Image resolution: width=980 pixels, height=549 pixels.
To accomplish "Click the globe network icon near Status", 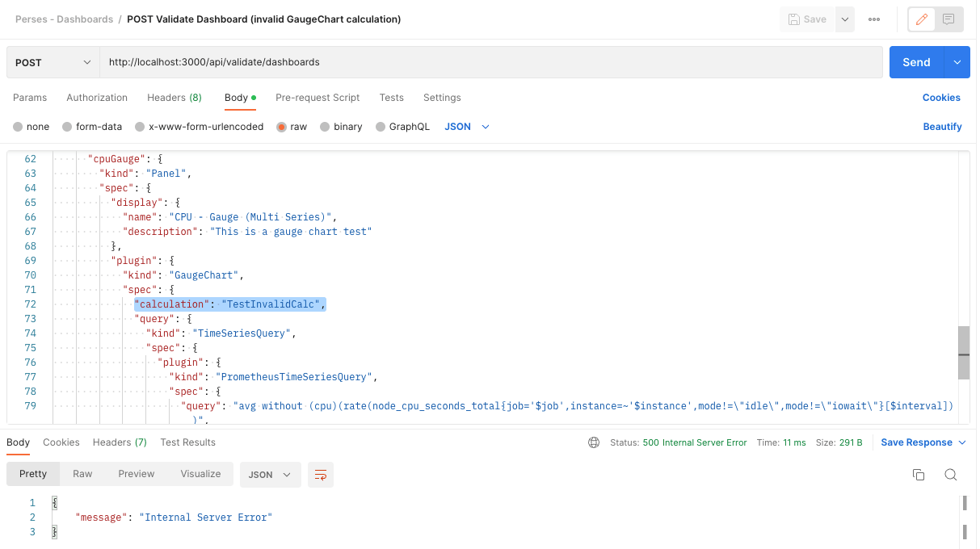I will click(594, 442).
